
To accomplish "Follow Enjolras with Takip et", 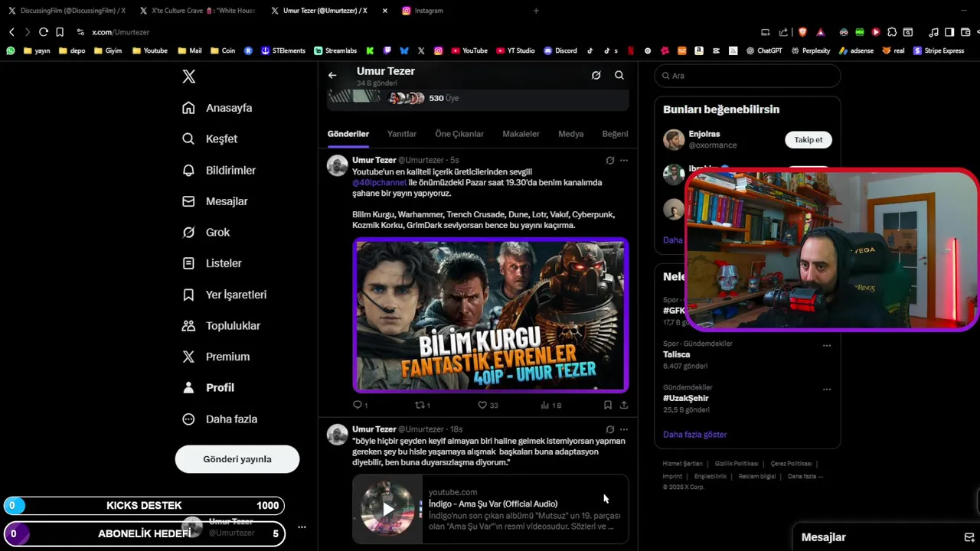I will tap(808, 140).
